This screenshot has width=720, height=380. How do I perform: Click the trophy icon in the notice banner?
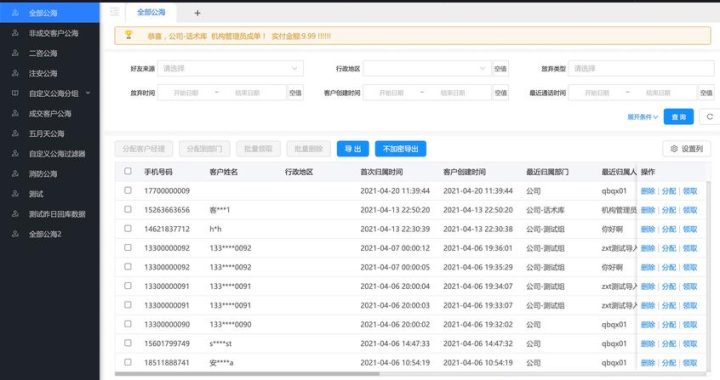[129, 35]
